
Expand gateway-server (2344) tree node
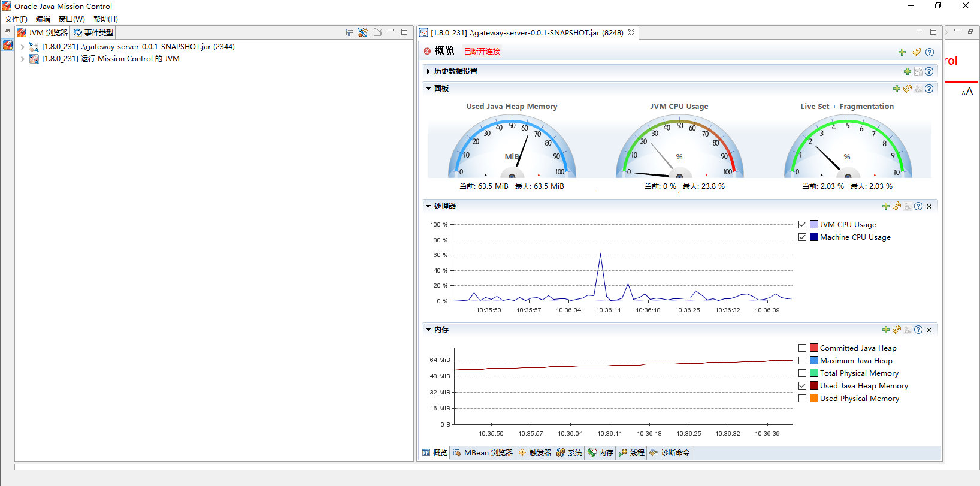(22, 47)
